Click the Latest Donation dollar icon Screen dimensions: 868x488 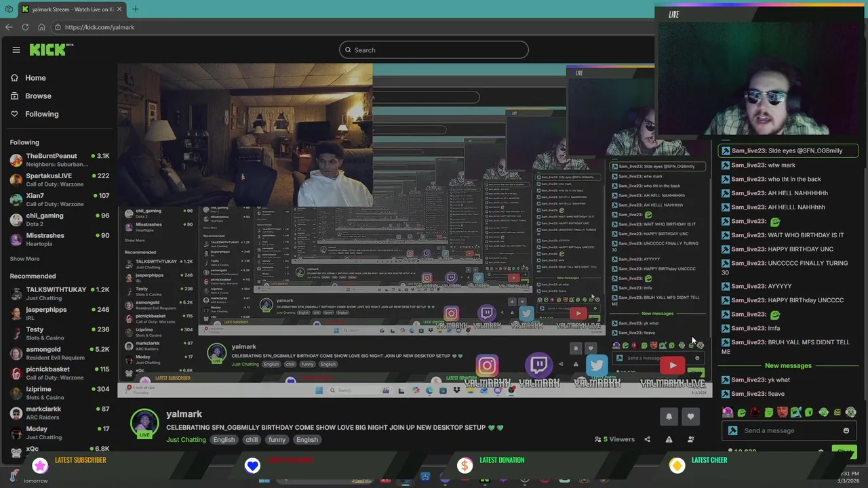click(465, 465)
